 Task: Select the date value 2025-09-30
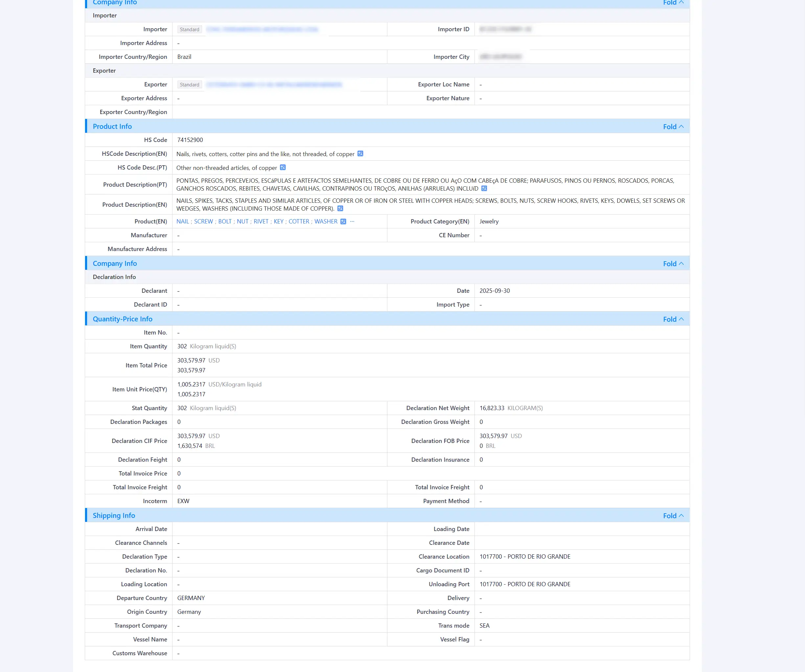tap(494, 291)
